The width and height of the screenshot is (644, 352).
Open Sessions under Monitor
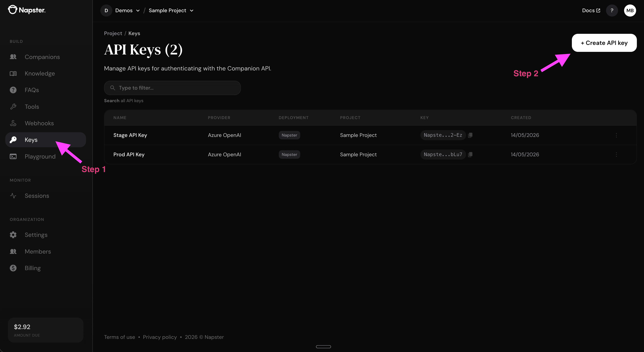(37, 196)
